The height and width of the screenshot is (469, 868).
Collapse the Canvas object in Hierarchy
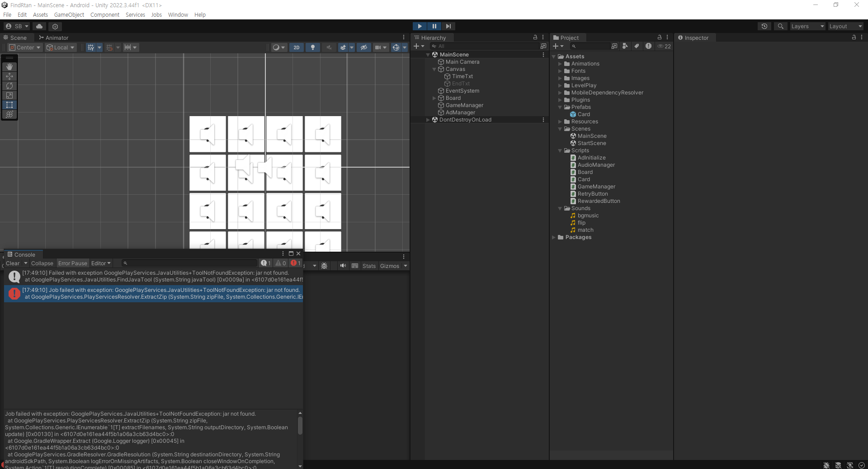[434, 69]
